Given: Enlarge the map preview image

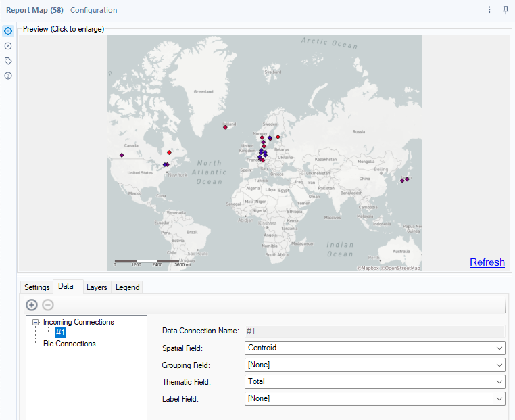Looking at the screenshot, I should tap(264, 153).
